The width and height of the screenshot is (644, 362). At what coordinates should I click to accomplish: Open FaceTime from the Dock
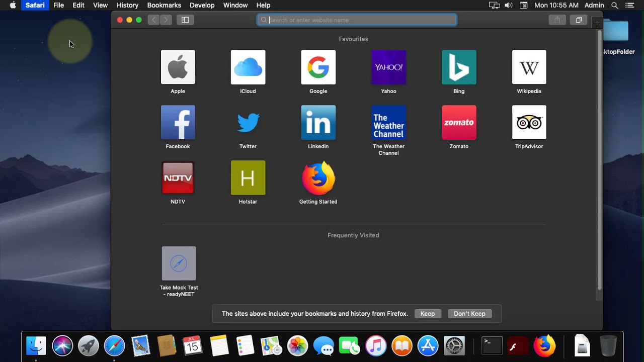click(x=349, y=346)
